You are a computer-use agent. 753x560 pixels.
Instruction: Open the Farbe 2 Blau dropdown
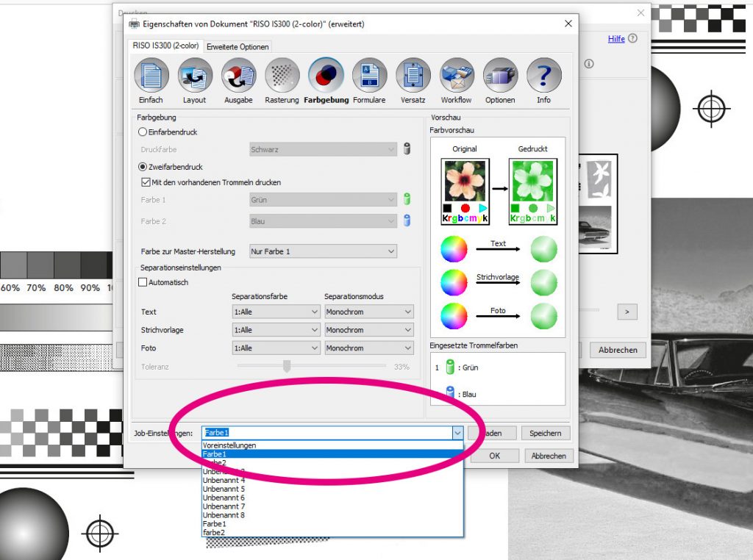point(324,221)
